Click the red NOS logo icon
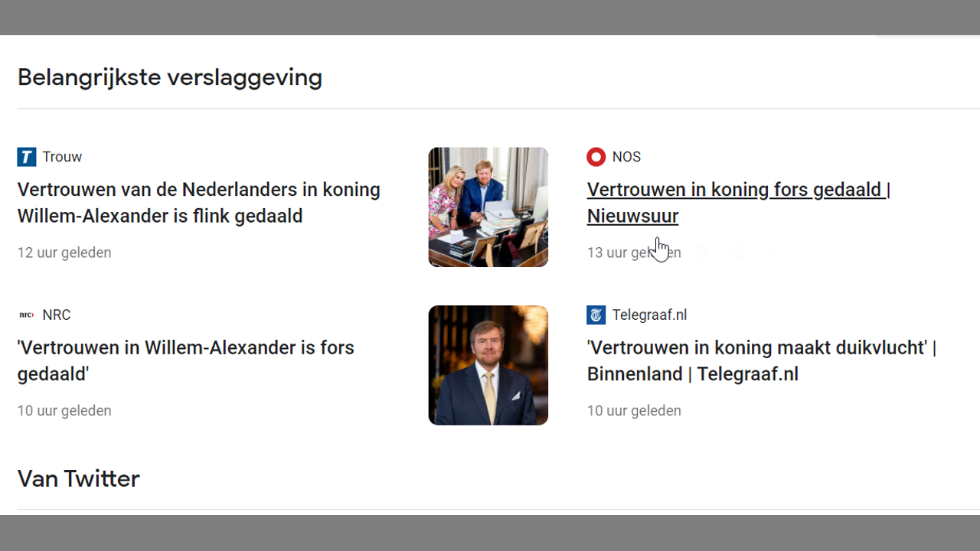The image size is (980, 551). pyautogui.click(x=596, y=157)
